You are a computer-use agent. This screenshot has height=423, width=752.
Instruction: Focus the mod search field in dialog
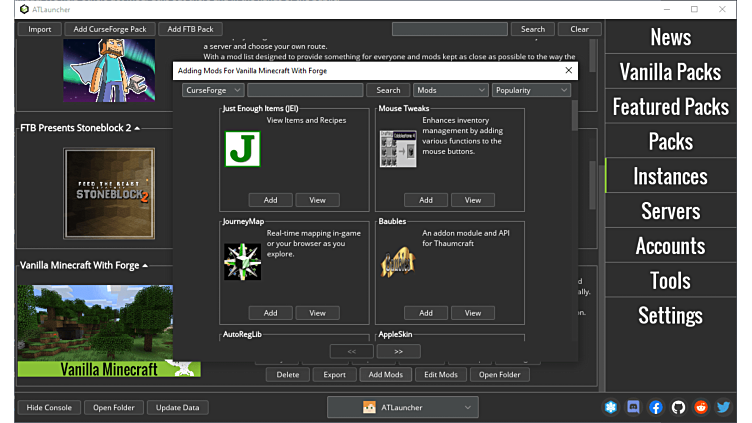tap(305, 90)
